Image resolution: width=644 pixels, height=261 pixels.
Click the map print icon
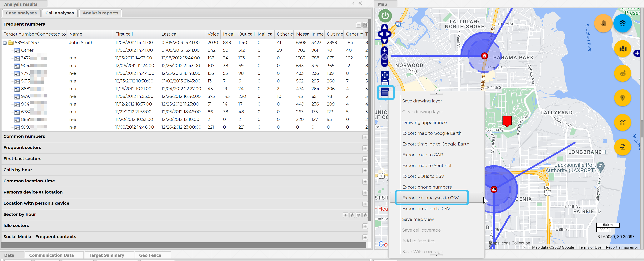[385, 82]
